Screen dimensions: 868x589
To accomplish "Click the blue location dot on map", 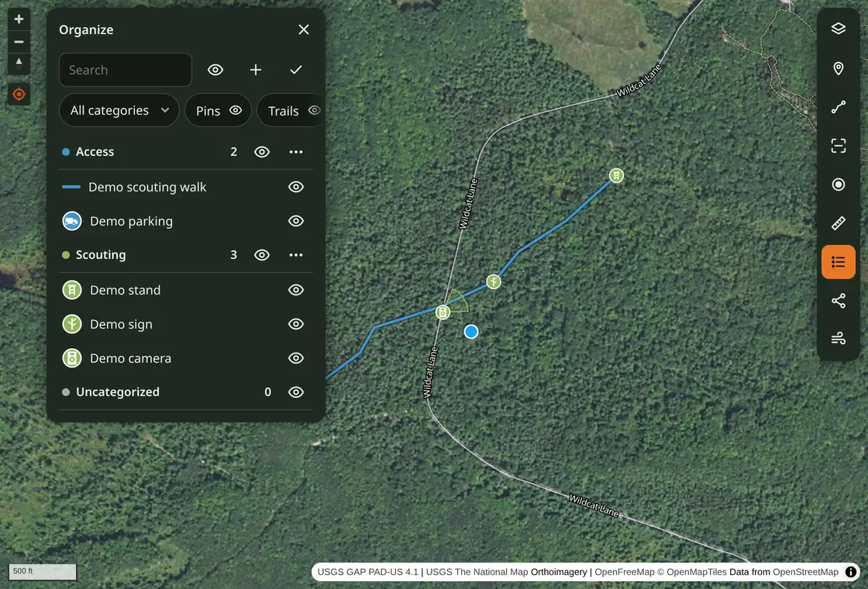I will click(471, 332).
